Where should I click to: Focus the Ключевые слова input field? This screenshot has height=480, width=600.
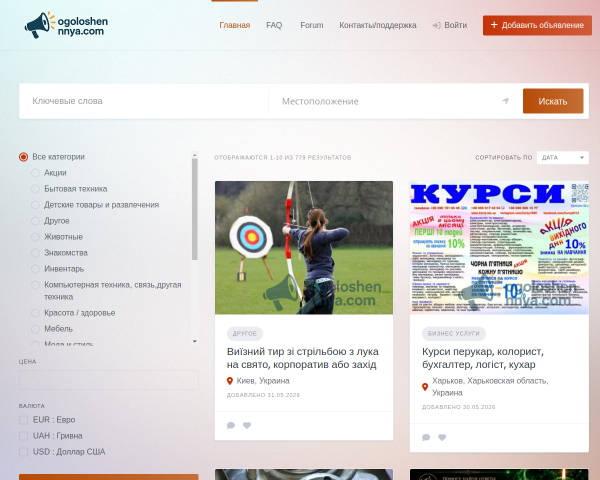coord(144,101)
